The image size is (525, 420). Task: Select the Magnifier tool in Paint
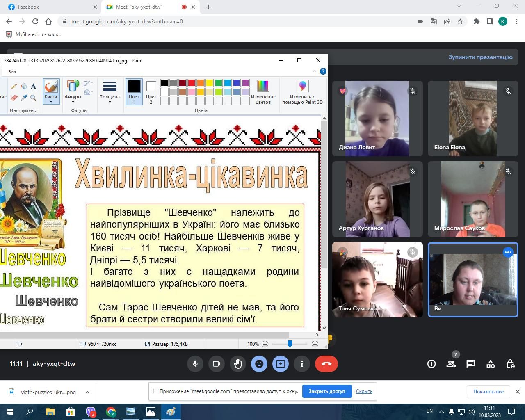coord(34,98)
